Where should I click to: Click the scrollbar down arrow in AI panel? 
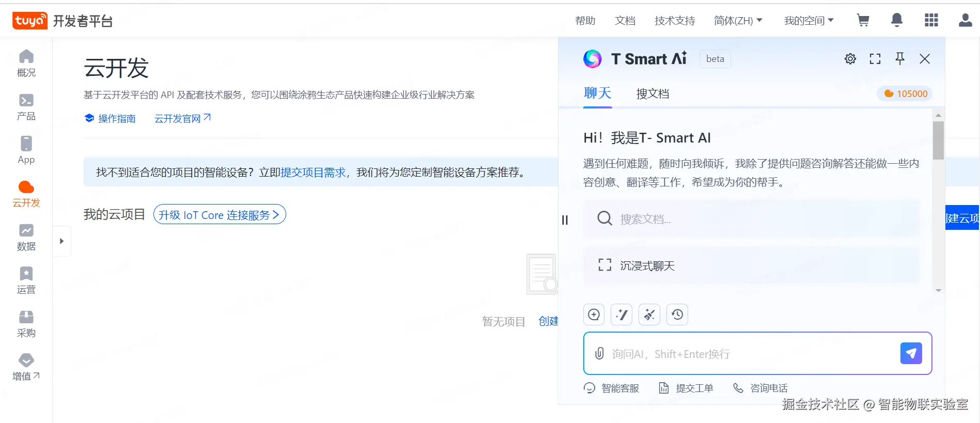click(938, 290)
